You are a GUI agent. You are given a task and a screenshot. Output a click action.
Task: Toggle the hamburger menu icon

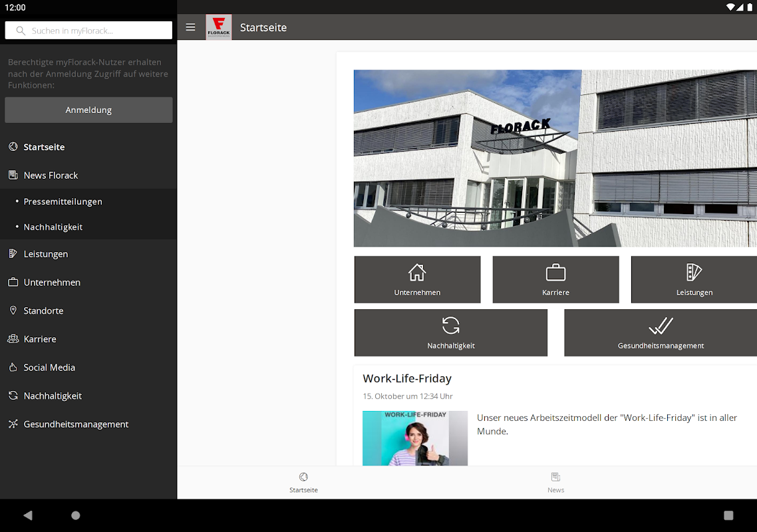click(191, 27)
